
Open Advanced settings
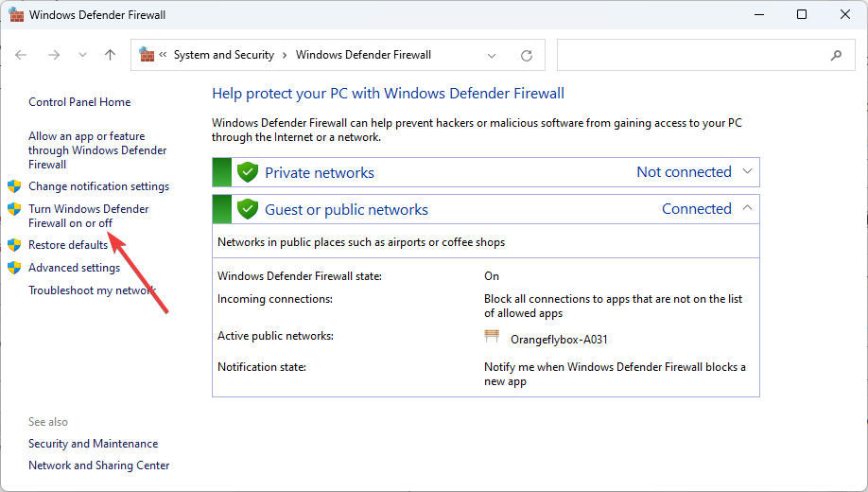click(74, 268)
